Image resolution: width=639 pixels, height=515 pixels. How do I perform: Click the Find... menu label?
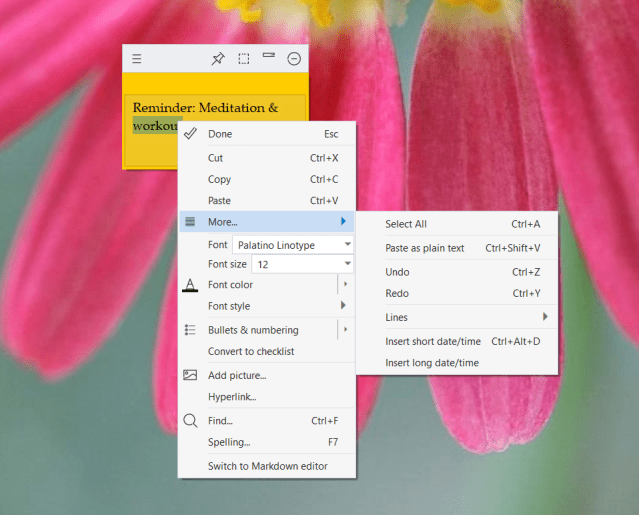(x=220, y=421)
